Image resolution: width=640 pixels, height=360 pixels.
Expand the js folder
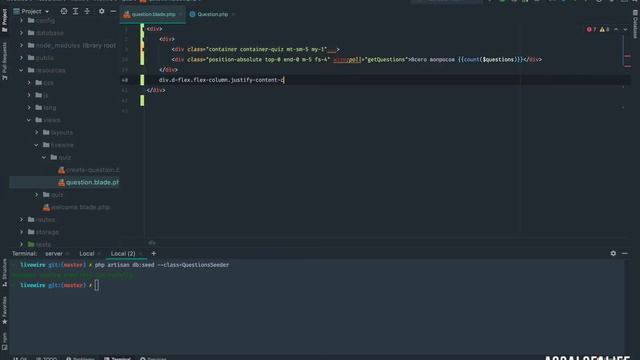29,95
